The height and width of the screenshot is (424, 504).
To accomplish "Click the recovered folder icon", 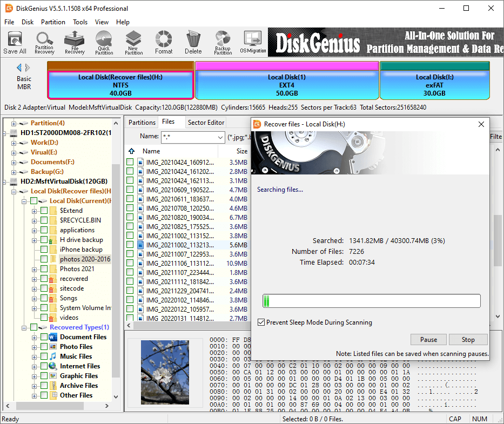I will (x=53, y=279).
